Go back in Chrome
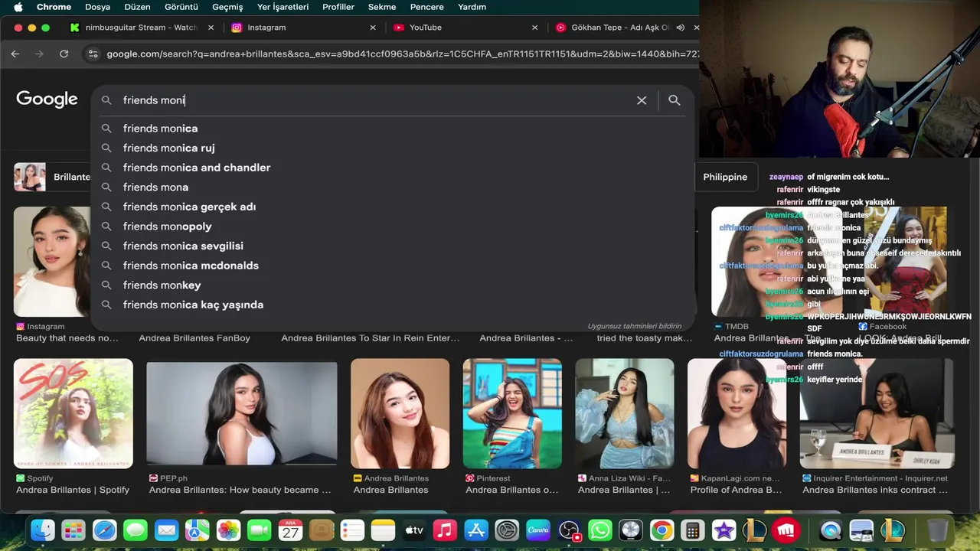This screenshot has height=551, width=980. [15, 54]
